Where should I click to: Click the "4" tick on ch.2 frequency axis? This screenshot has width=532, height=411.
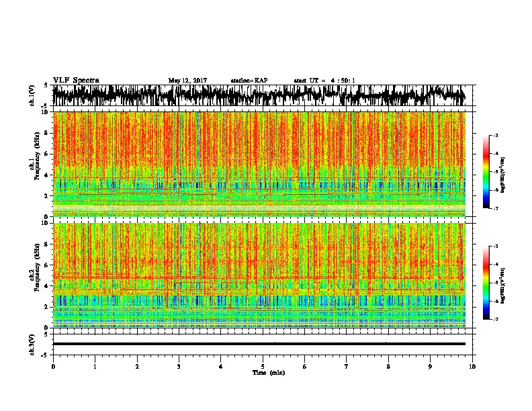tap(47, 286)
